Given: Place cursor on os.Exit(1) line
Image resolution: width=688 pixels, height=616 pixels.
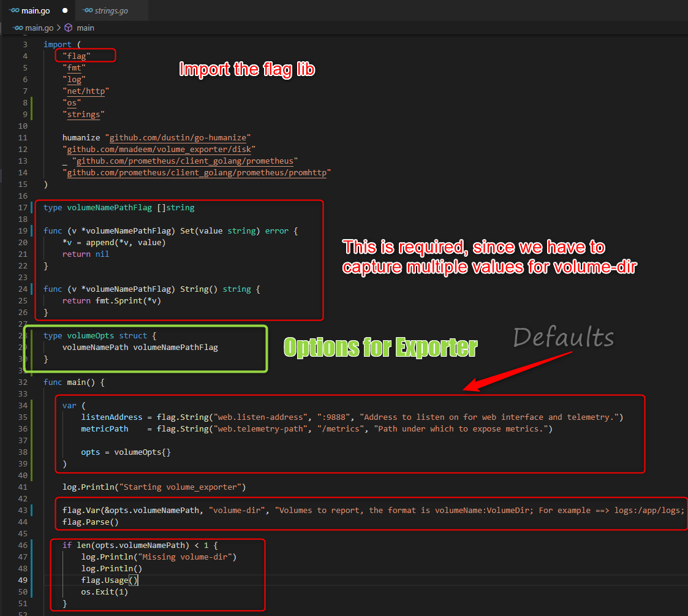Looking at the screenshot, I should [104, 591].
